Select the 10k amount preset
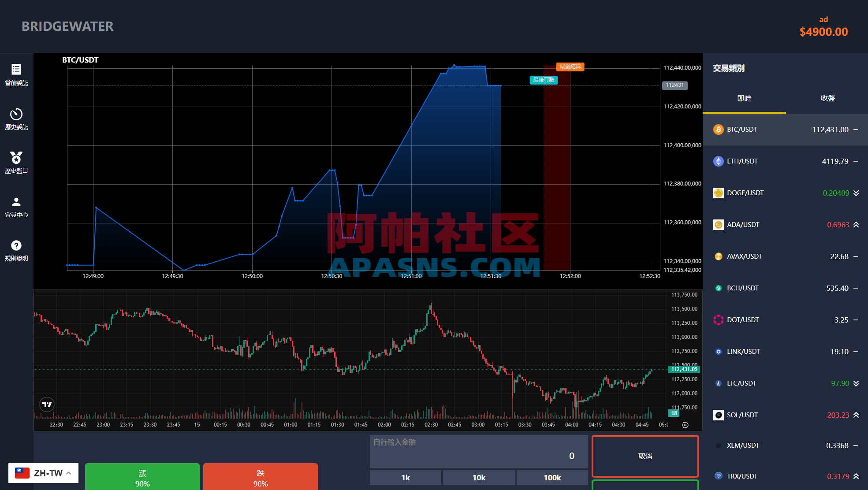 click(x=478, y=477)
